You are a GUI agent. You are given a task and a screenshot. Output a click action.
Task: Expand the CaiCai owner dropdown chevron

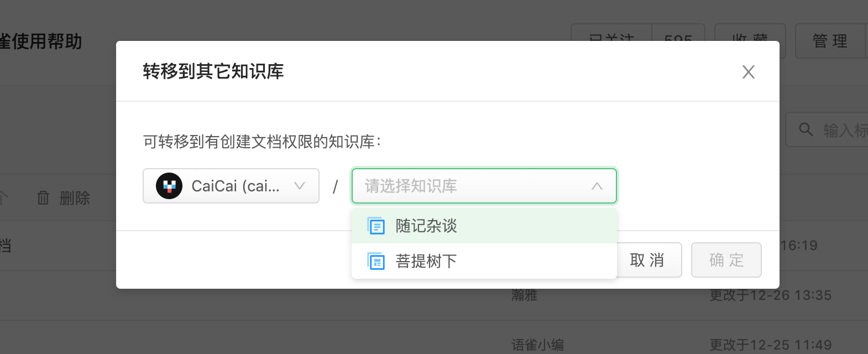pyautogui.click(x=300, y=186)
